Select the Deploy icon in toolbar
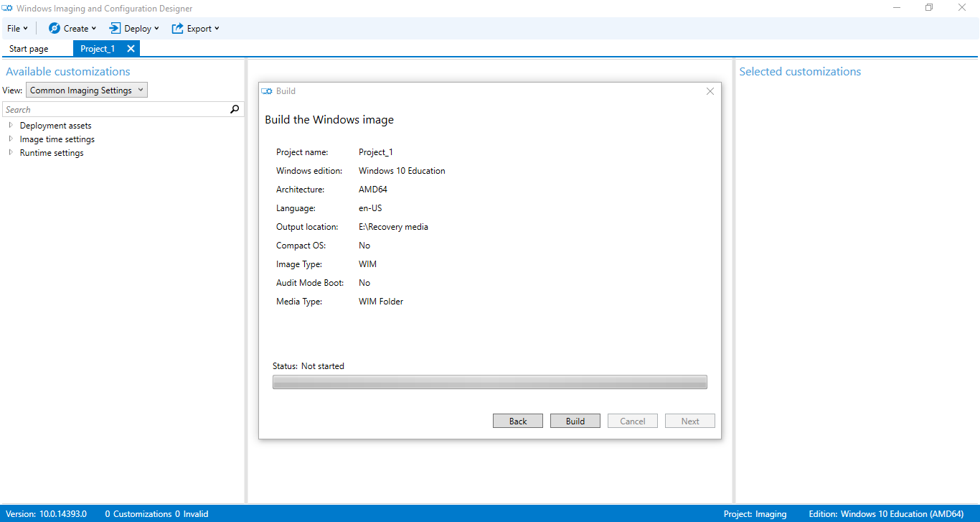 (113, 28)
